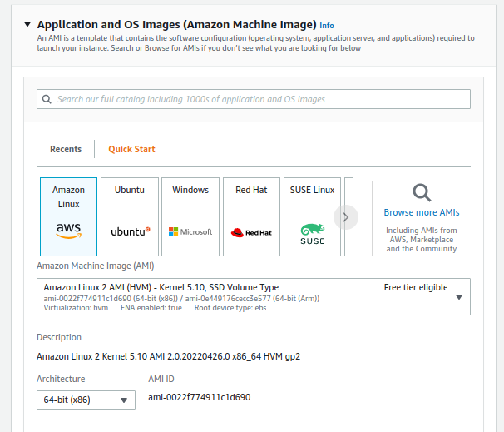
Task: Collapse the Application and OS Images section
Action: [x=27, y=24]
